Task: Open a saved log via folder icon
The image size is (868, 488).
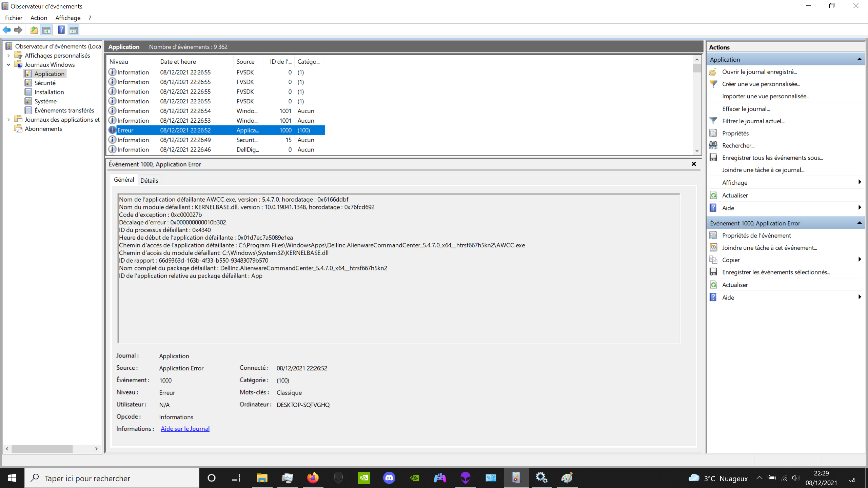Action: pos(34,30)
